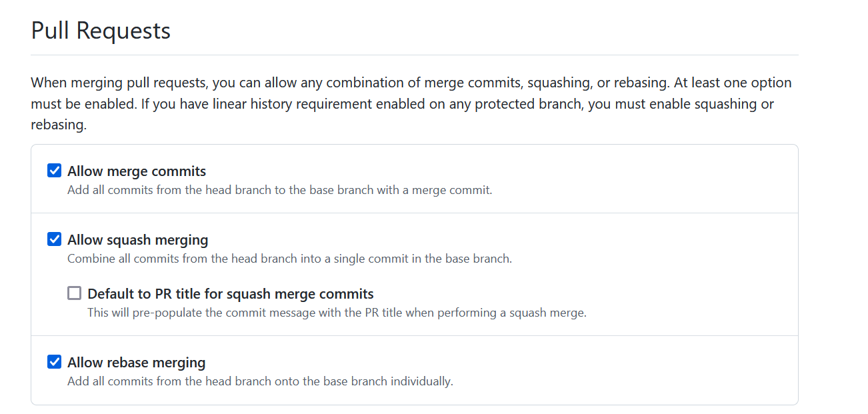Click the linear history requirement paragraph

411,103
